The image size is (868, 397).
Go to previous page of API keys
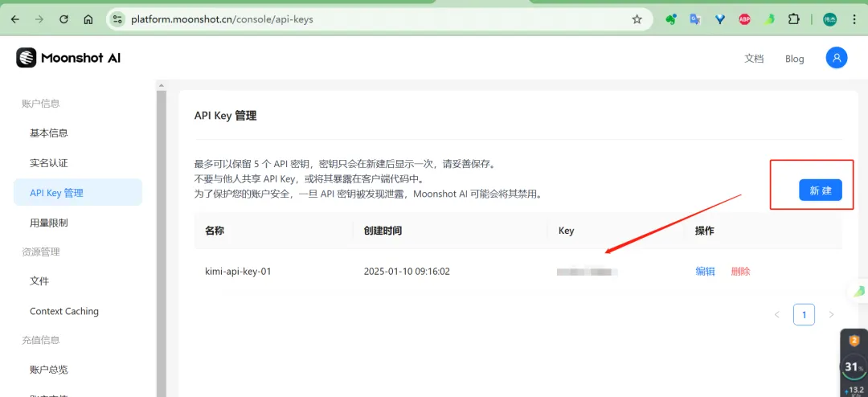tap(776, 314)
